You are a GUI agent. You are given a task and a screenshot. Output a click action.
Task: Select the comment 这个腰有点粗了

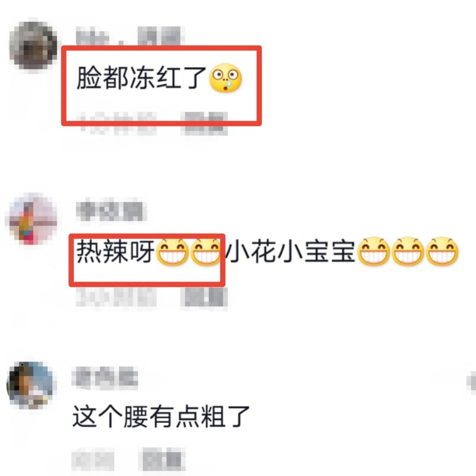tap(161, 416)
